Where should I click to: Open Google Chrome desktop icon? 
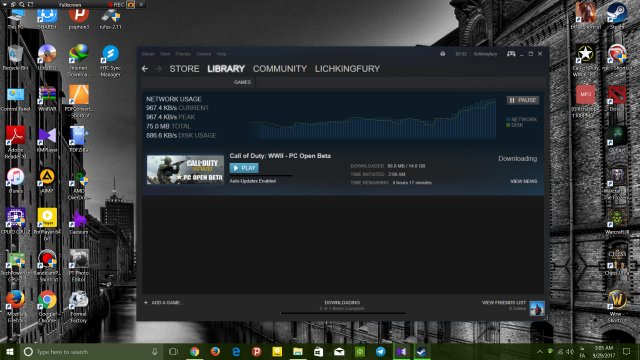click(x=47, y=306)
